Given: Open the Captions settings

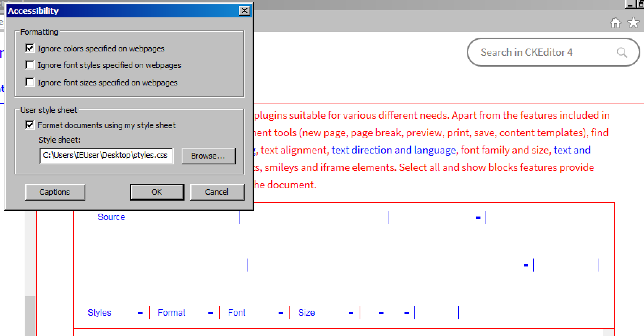Looking at the screenshot, I should pos(55,192).
